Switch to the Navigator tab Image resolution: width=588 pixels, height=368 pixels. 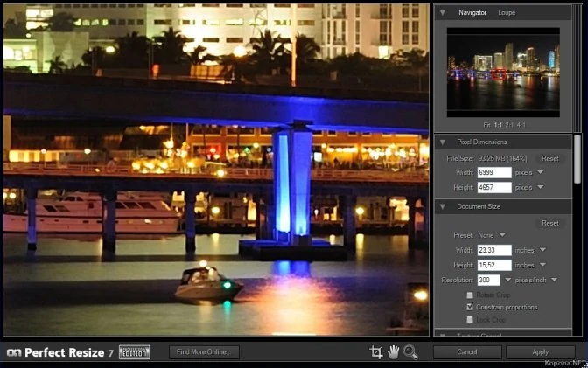click(x=472, y=13)
